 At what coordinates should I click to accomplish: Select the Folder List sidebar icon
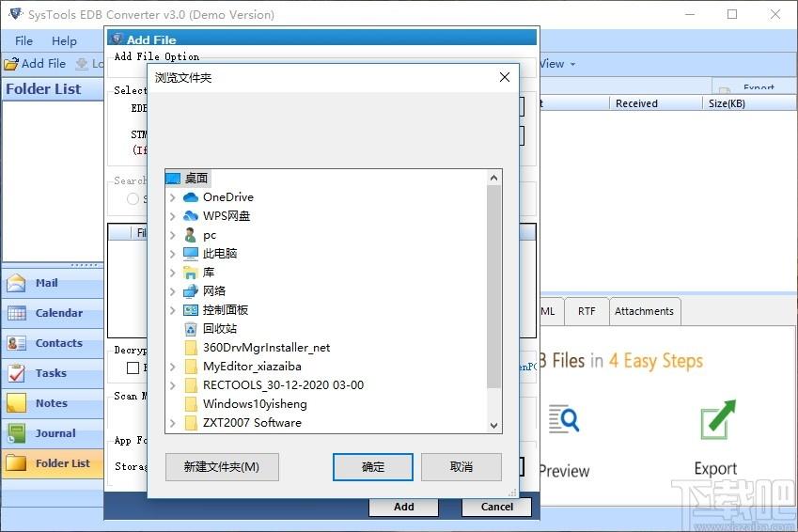pos(16,463)
